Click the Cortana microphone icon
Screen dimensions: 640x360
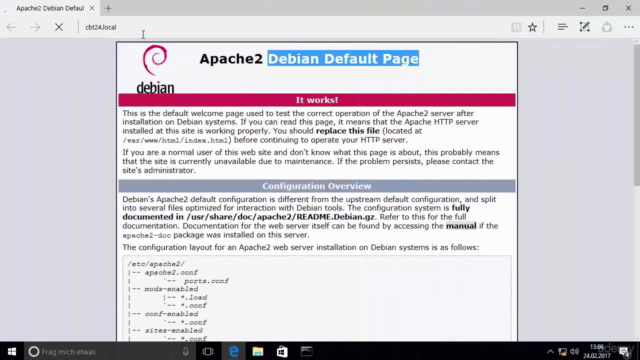(x=186, y=351)
